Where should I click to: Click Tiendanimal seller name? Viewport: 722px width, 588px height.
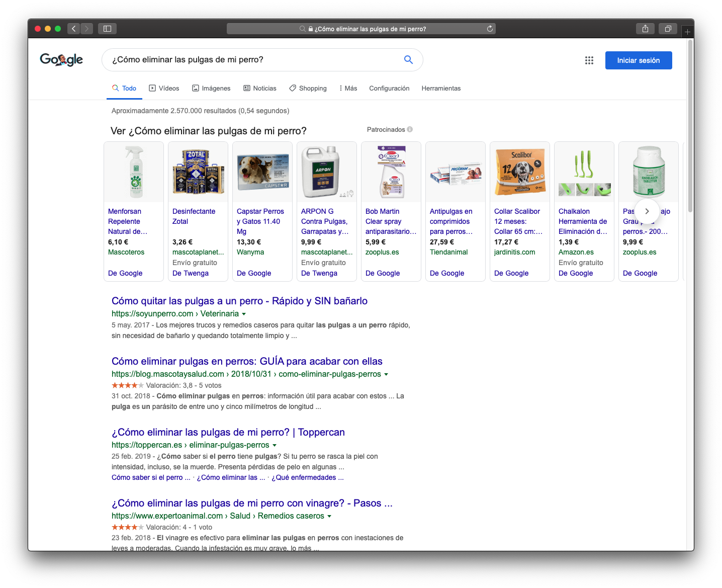point(449,252)
